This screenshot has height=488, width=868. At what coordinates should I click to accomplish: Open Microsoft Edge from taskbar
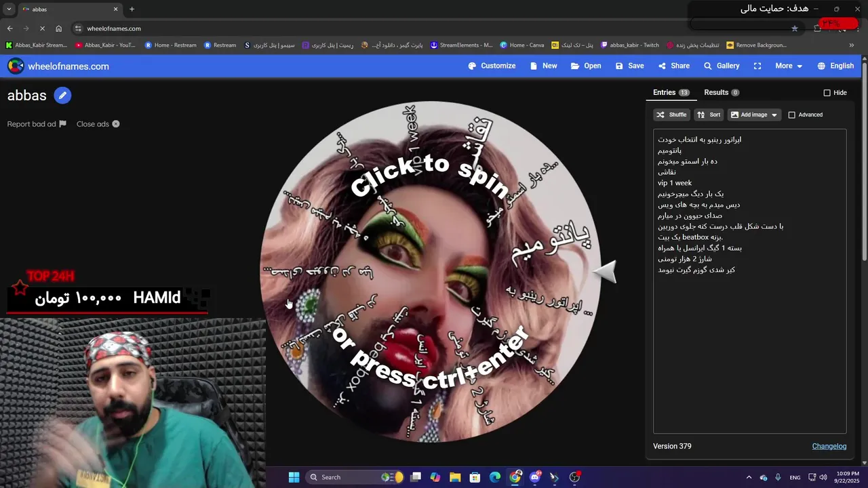(495, 477)
